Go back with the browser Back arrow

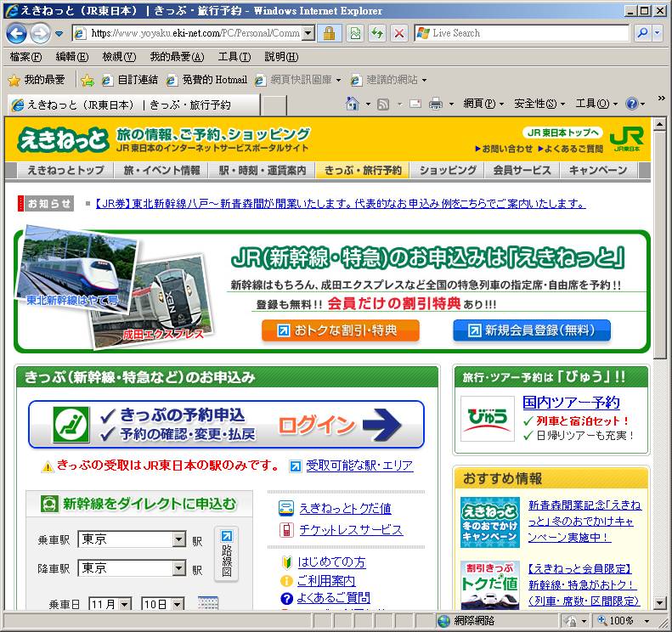[17, 33]
